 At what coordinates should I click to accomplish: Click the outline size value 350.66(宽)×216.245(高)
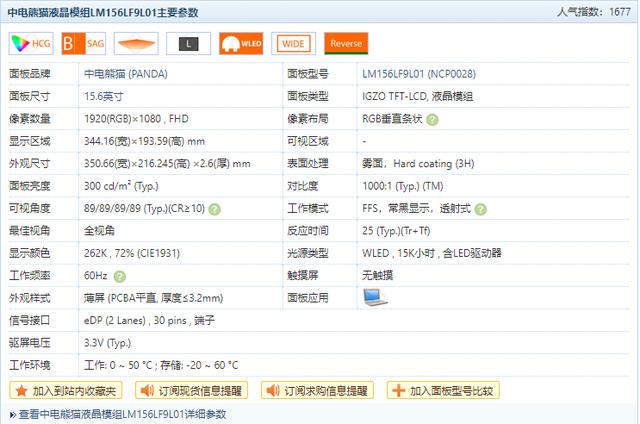pos(137,164)
